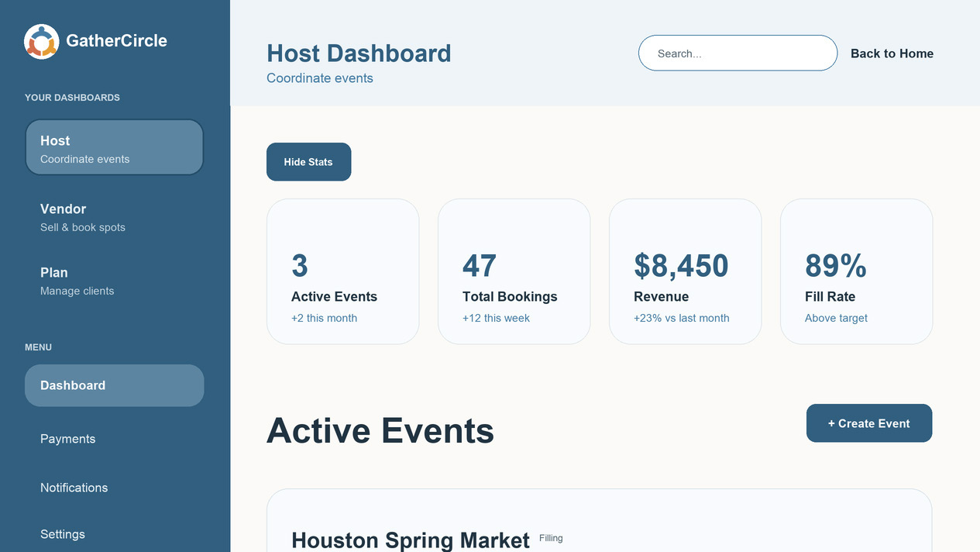The width and height of the screenshot is (980, 552).
Task: Switch to the Vendor dashboard
Action: [115, 217]
